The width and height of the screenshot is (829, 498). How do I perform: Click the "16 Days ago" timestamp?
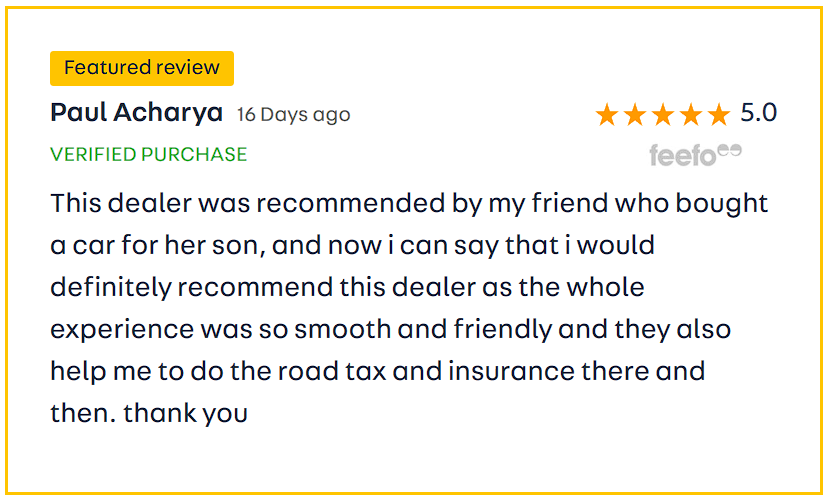click(293, 114)
